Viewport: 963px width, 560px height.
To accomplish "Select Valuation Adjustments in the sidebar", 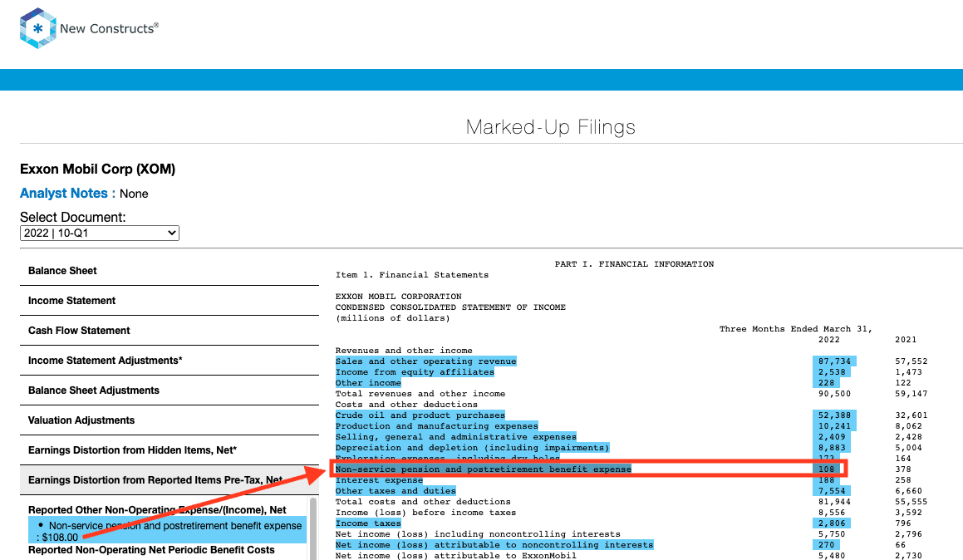I will (x=170, y=420).
